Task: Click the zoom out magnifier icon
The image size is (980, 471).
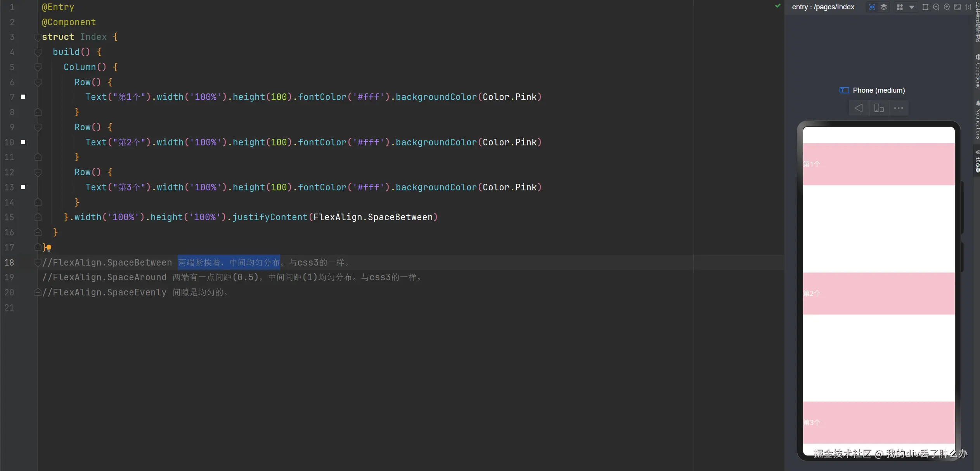Action: click(x=936, y=7)
